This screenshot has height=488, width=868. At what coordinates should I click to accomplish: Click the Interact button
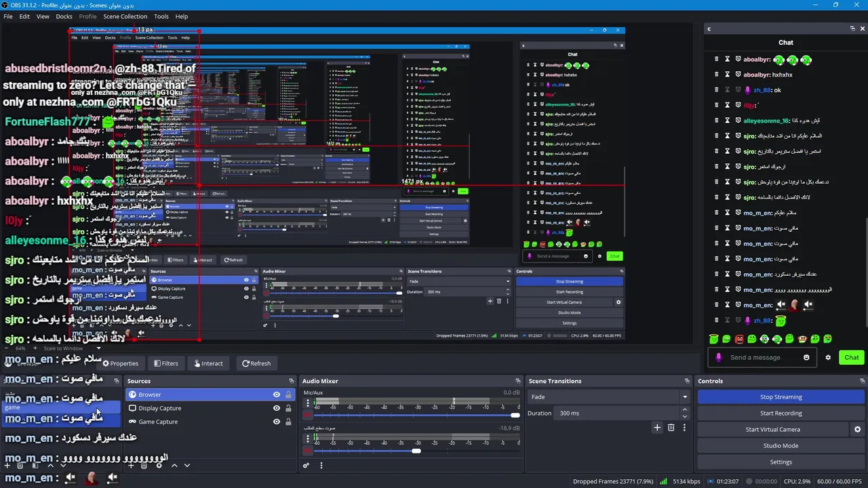click(208, 363)
